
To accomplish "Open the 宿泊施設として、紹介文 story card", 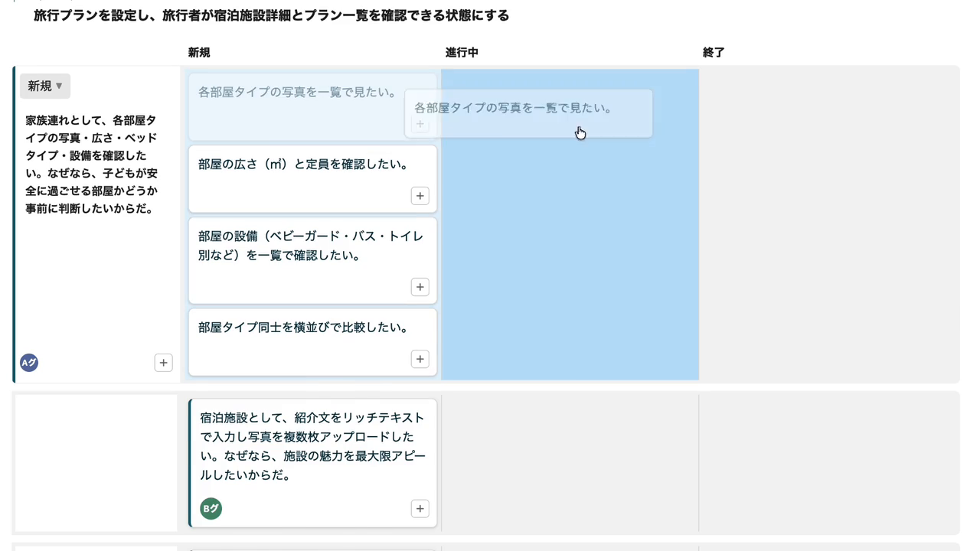I will [312, 463].
